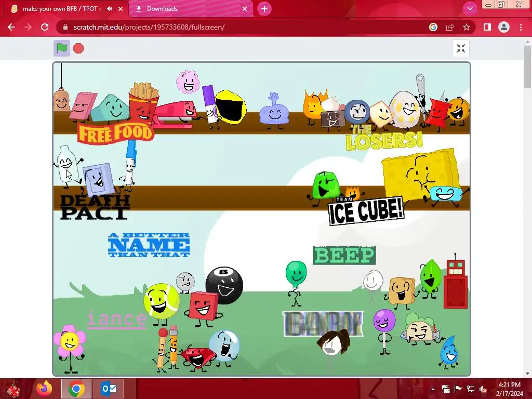Screen dimensions: 532x399
Task: Close the make your own BFB tab
Action: coord(121,9)
